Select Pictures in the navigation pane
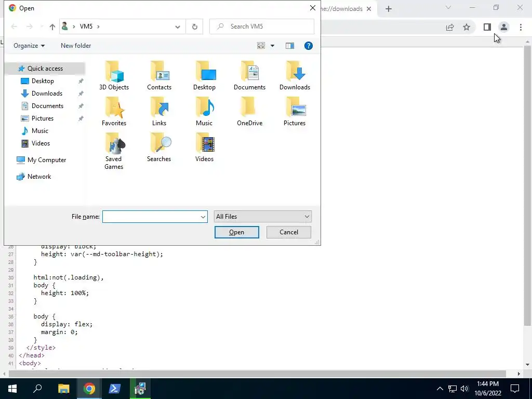 [x=43, y=119]
